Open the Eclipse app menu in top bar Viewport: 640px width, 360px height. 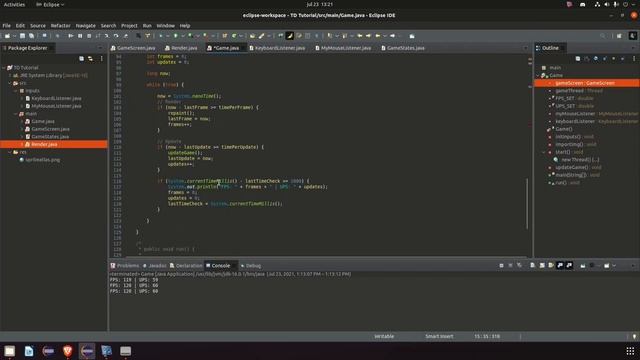click(x=50, y=4)
